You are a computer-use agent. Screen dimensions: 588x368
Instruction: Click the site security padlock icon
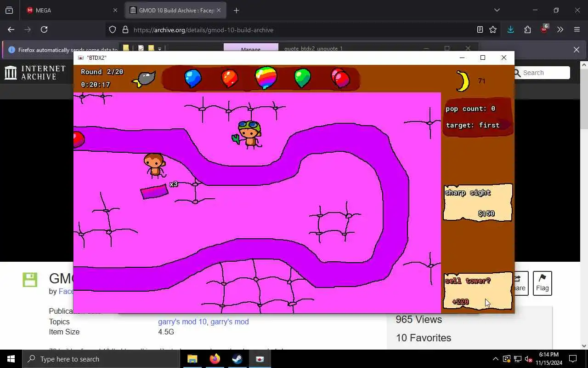point(125,30)
